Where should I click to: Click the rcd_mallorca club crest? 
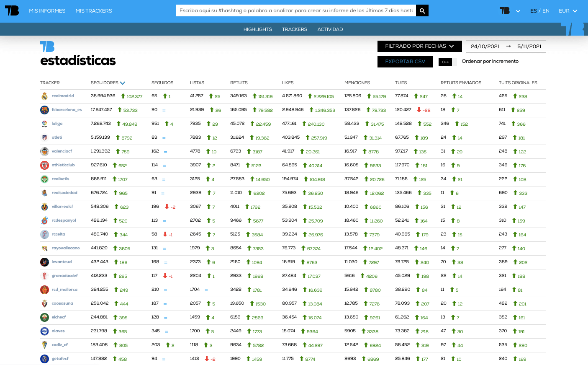44,290
